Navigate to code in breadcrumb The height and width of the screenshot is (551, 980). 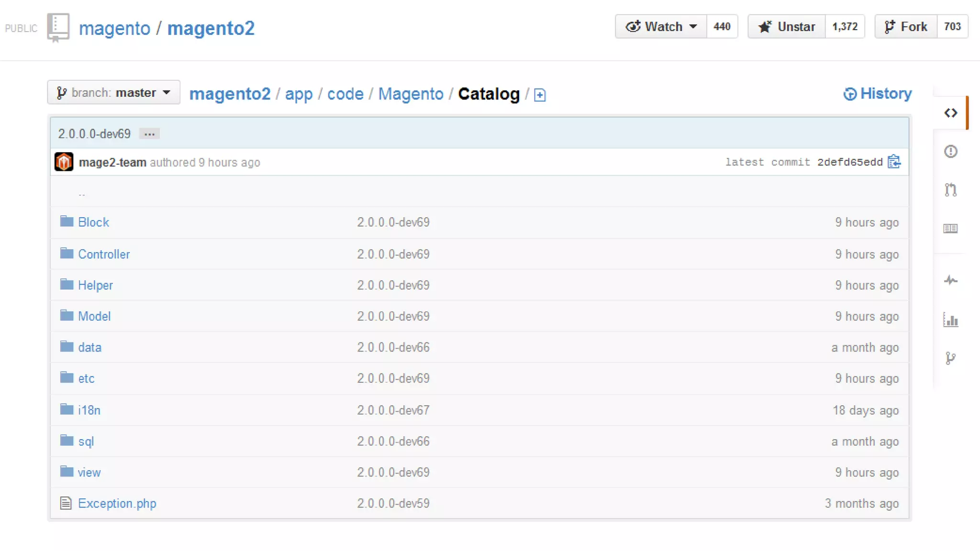345,94
